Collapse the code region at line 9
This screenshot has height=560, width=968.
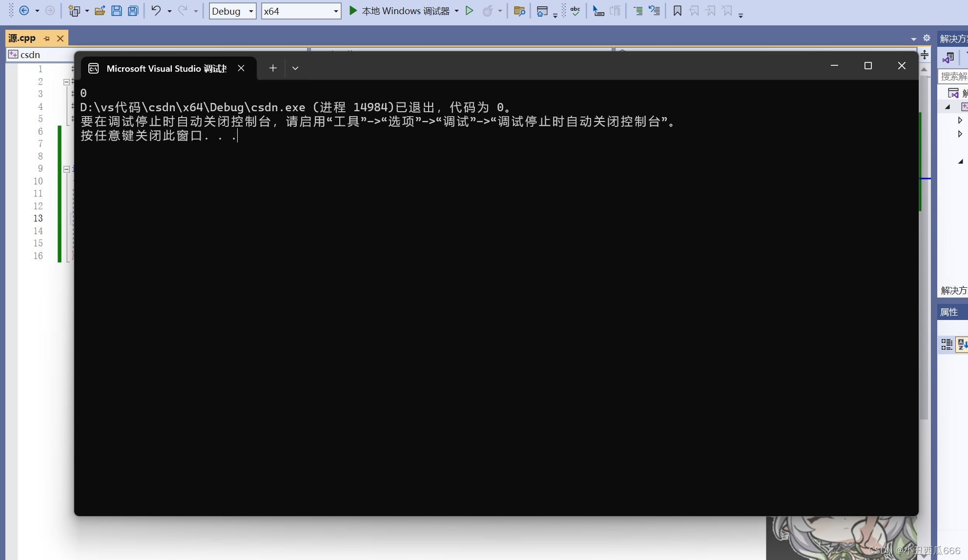[x=66, y=169]
